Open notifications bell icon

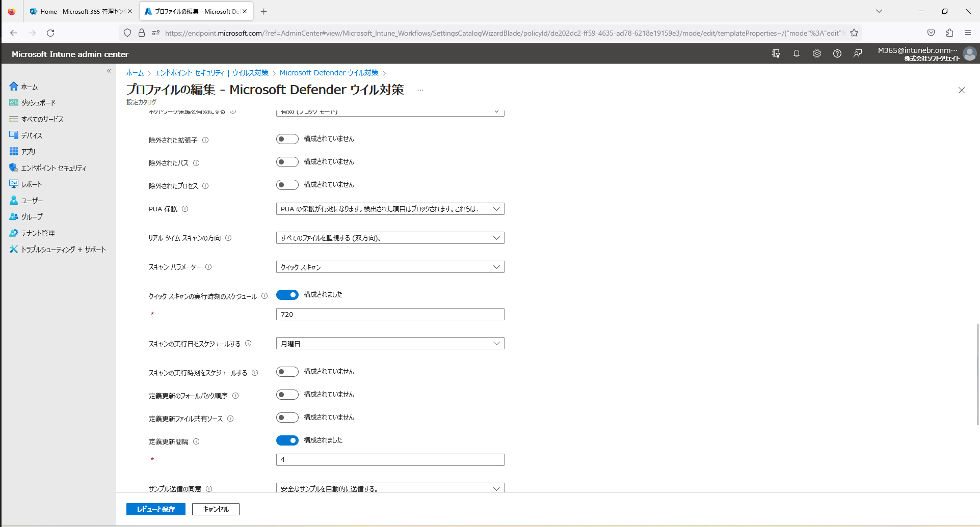click(797, 53)
